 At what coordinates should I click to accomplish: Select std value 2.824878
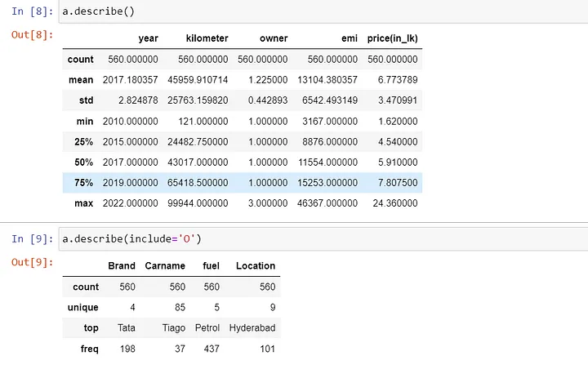point(138,100)
